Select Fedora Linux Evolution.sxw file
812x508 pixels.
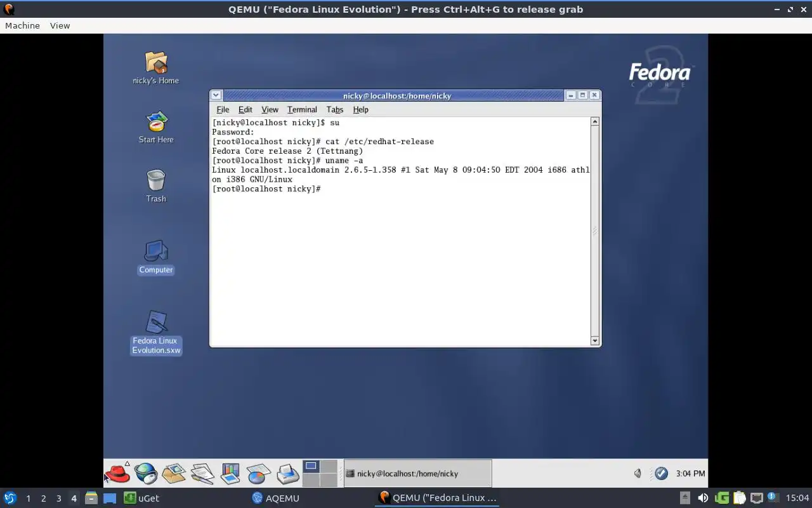tap(156, 333)
